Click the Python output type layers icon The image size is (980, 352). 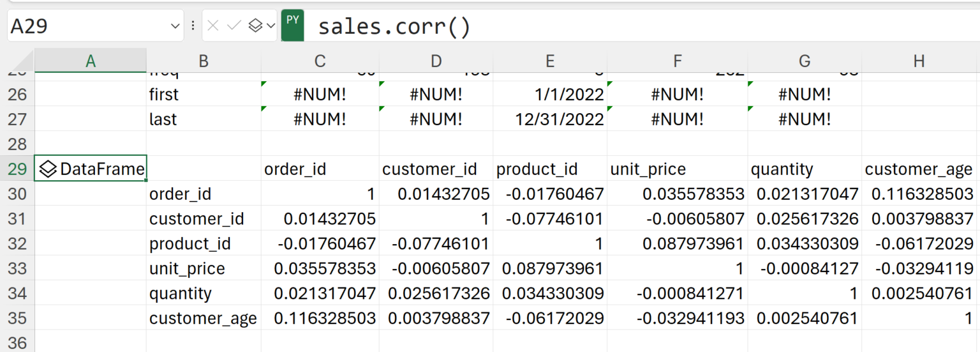click(x=255, y=26)
